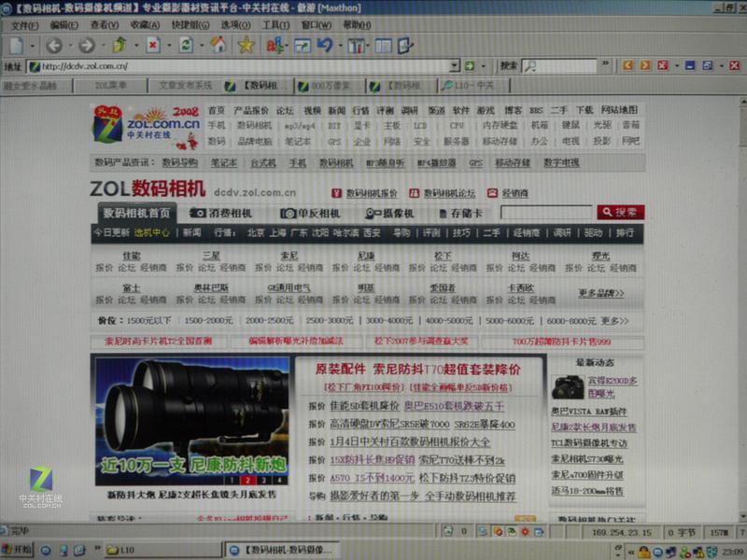Click the blue restore-tab window icon
Image resolution: width=747 pixels, height=560 pixels.
click(x=708, y=65)
